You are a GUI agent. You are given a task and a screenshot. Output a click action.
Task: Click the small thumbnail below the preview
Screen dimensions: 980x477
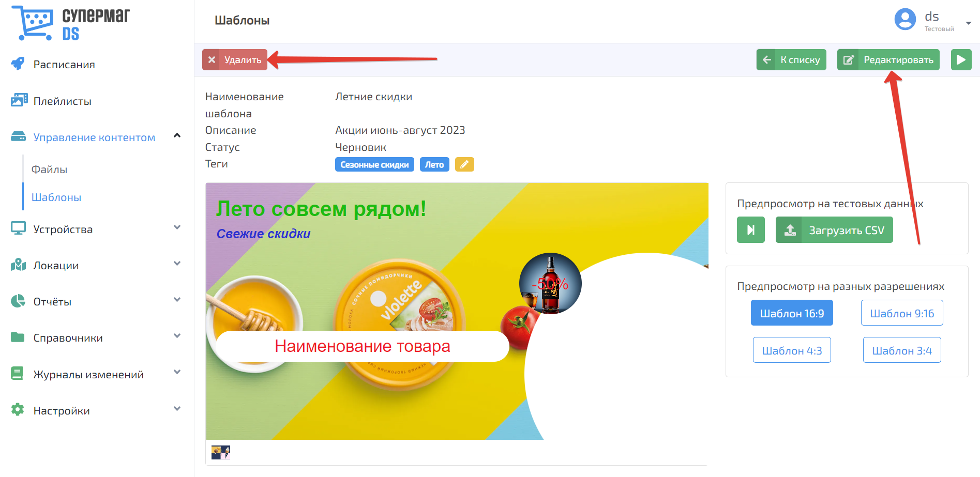pos(221,453)
